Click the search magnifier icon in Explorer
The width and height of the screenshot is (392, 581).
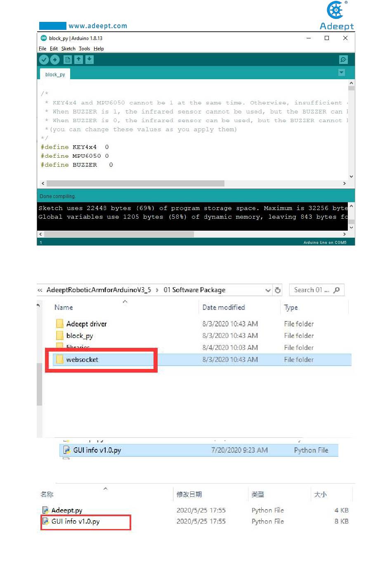(337, 290)
